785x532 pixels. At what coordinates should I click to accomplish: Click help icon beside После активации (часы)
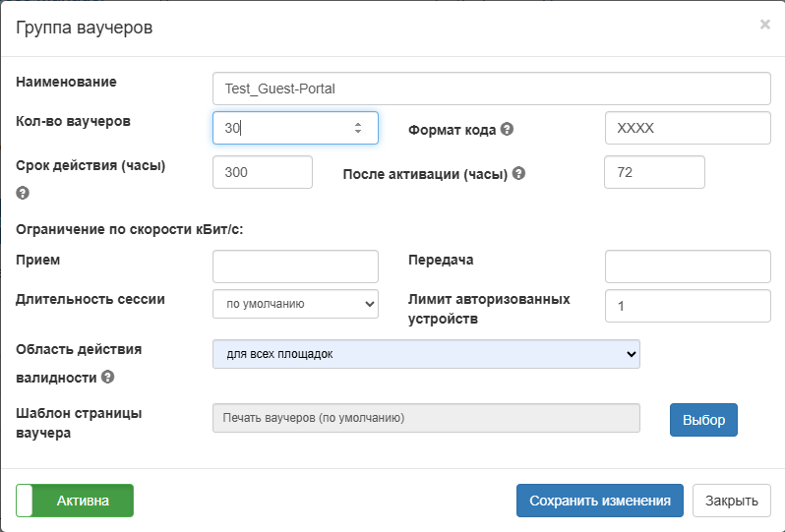click(x=519, y=174)
